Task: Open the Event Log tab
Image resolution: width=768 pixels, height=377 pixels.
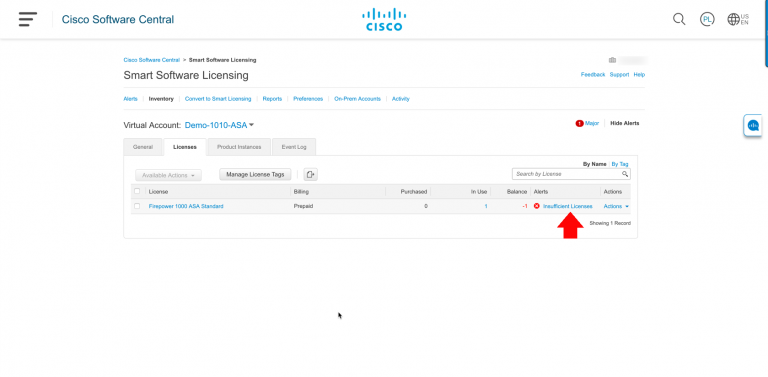Action: tap(294, 147)
